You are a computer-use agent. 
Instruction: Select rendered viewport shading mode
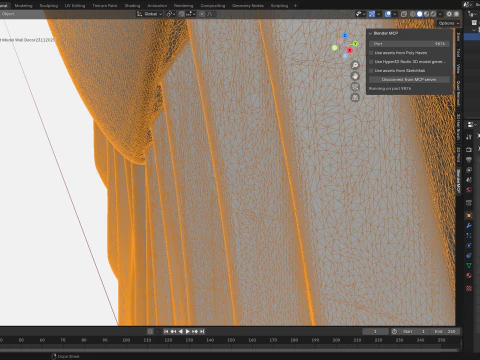click(x=433, y=14)
